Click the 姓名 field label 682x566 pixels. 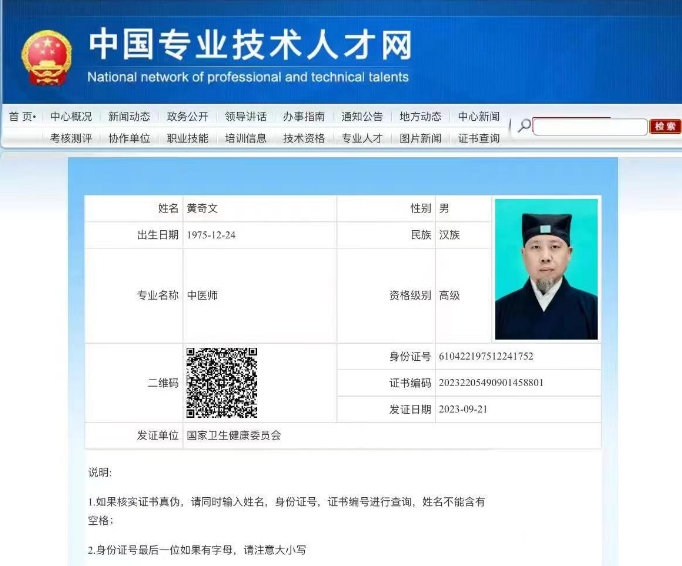[168, 208]
